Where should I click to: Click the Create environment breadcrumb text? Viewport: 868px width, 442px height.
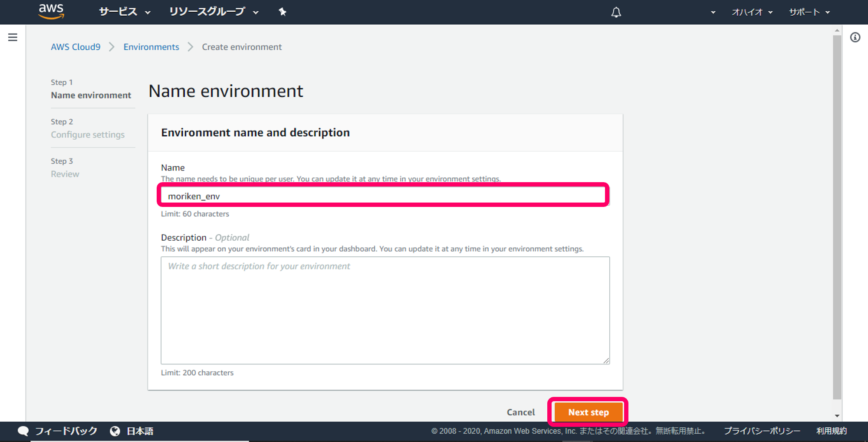pyautogui.click(x=242, y=47)
